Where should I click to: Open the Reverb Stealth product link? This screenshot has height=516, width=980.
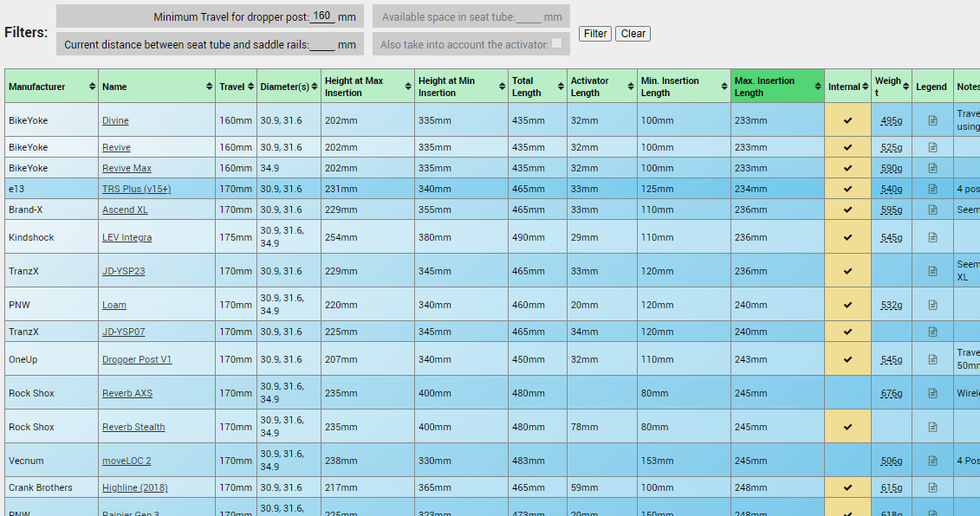[x=133, y=427]
